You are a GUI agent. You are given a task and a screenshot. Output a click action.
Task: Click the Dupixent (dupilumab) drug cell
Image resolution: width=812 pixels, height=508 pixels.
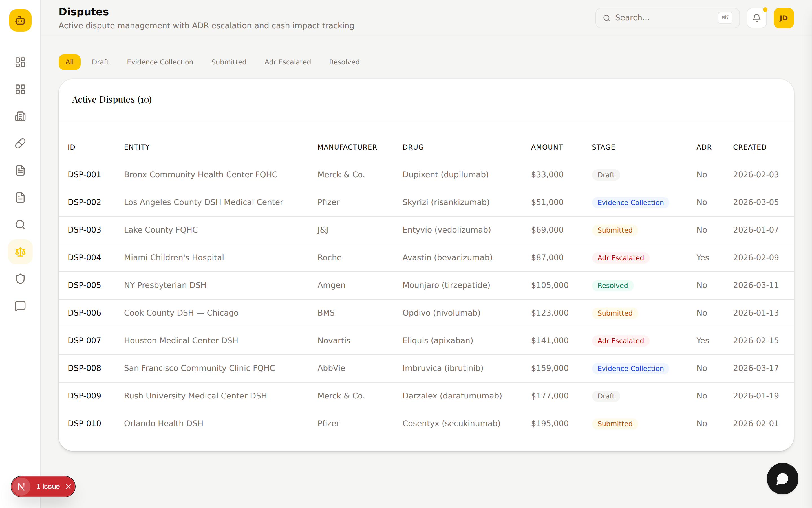(x=445, y=175)
